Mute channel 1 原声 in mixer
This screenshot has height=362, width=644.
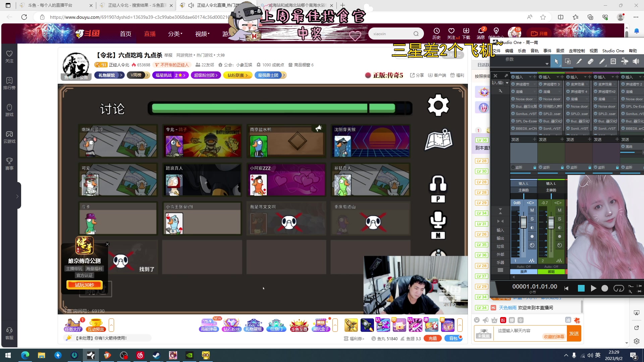pos(532,210)
